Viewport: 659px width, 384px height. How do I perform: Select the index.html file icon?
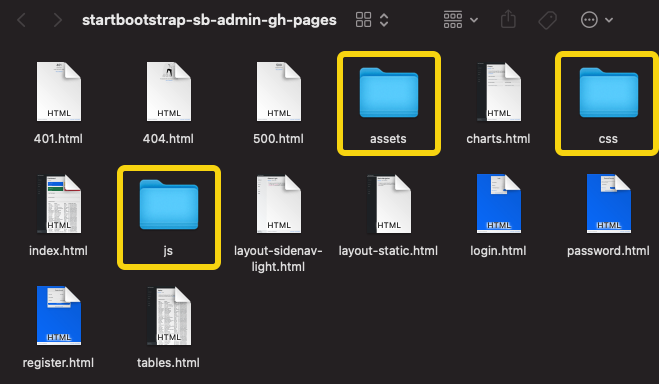(x=59, y=204)
